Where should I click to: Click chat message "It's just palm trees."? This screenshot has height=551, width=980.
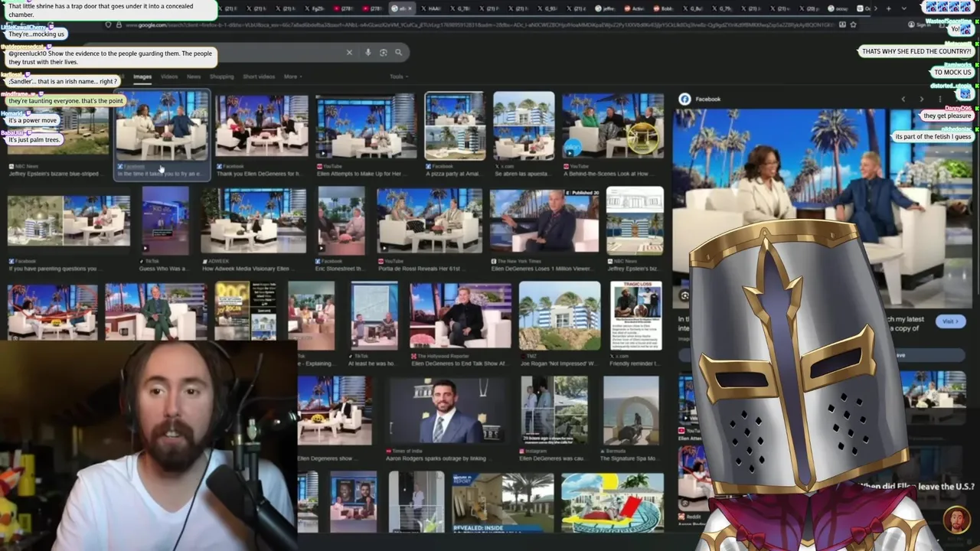pos(34,140)
